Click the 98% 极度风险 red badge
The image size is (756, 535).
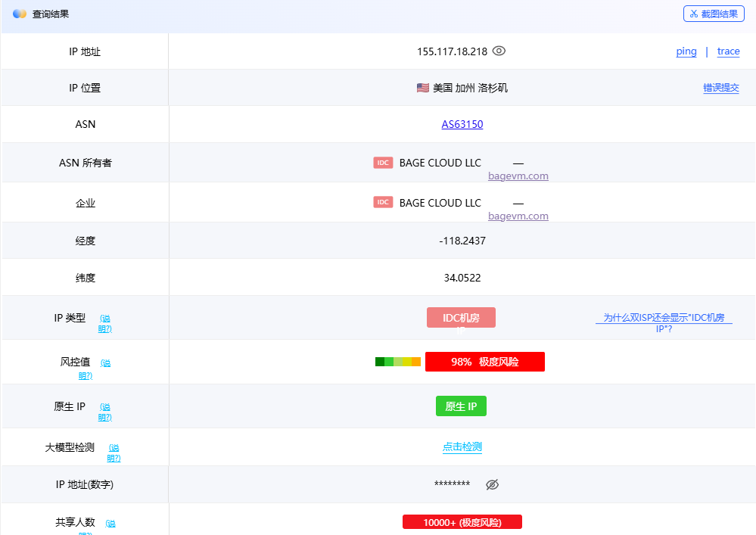point(484,362)
